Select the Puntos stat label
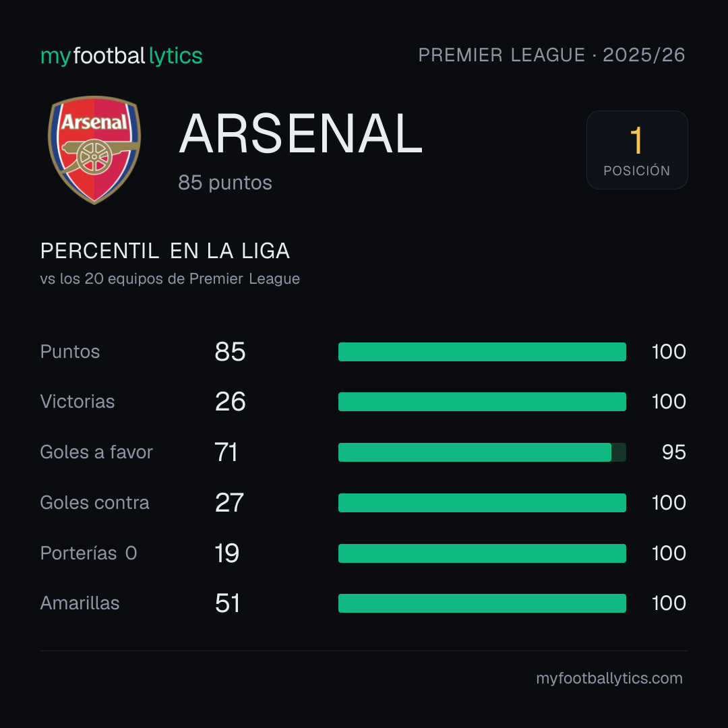728x728 pixels. pyautogui.click(x=70, y=351)
